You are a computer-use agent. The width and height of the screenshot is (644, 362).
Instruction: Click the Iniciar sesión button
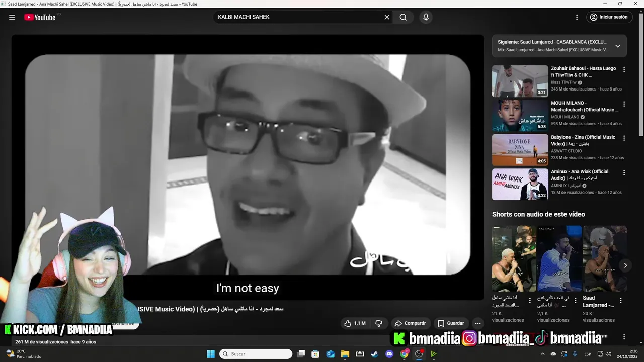(609, 17)
